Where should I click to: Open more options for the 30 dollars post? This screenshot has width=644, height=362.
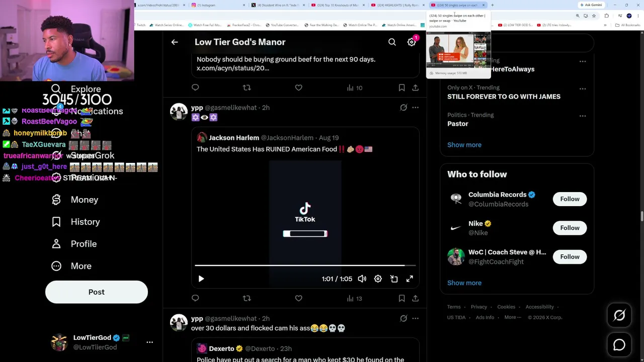point(415,318)
